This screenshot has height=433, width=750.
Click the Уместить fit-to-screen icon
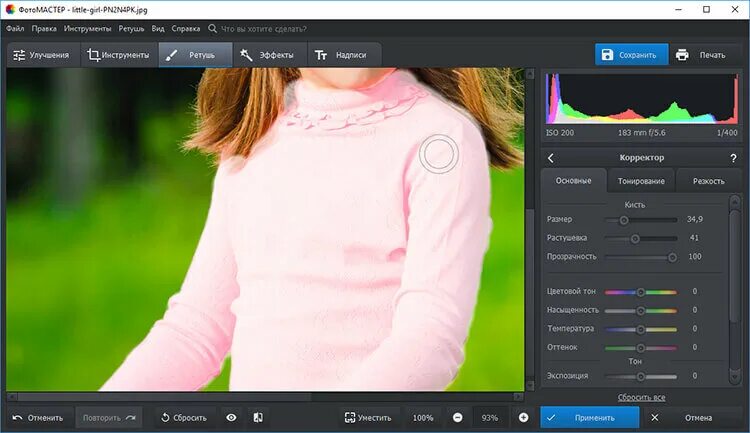point(350,418)
